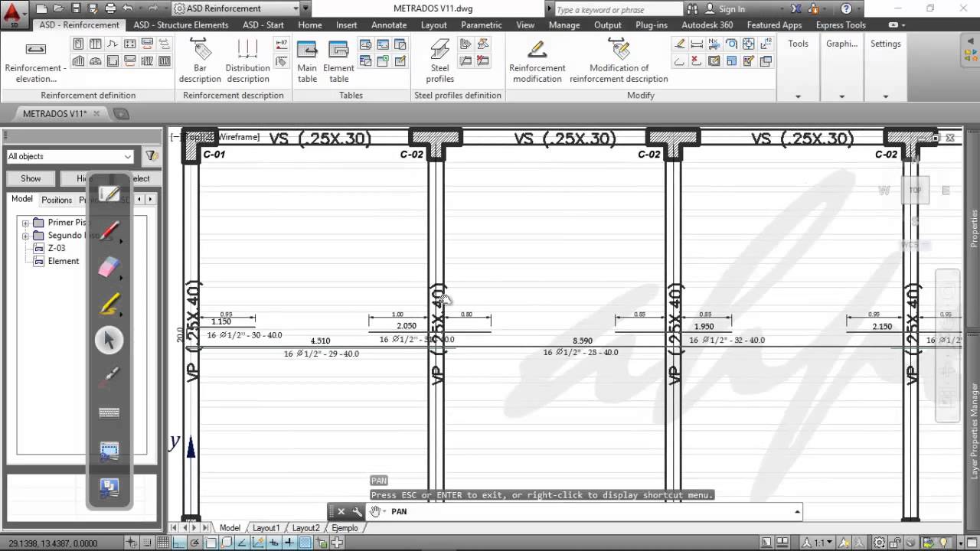Expand the Tools ribbon panel
This screenshot has height=551, width=980.
click(798, 96)
